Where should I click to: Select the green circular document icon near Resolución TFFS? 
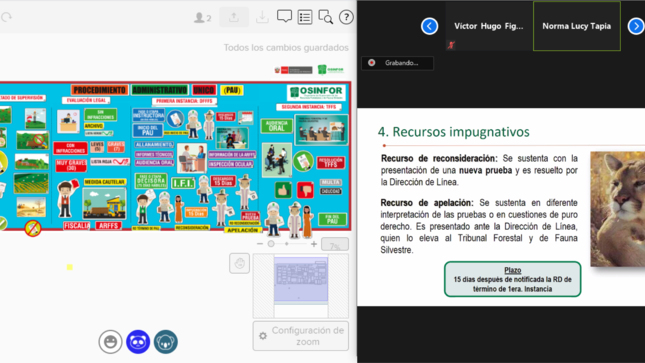(304, 161)
